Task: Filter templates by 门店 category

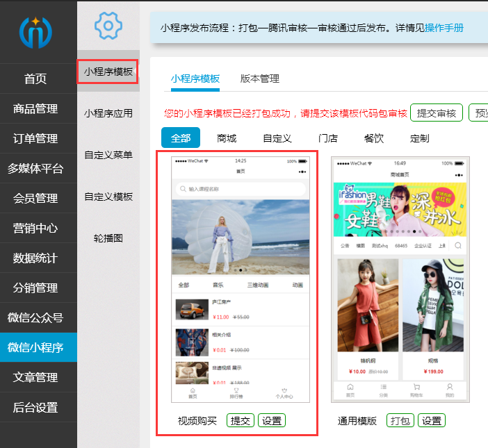Action: pos(328,138)
